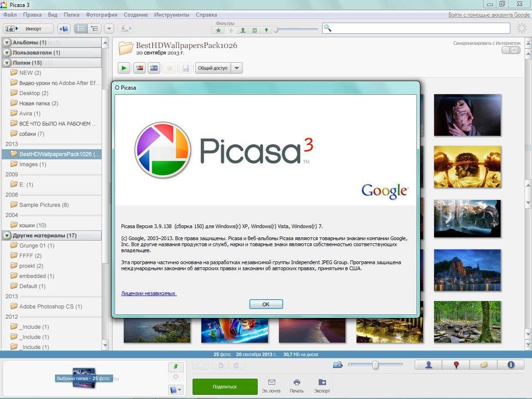Show the Places map pin panel

point(456,365)
